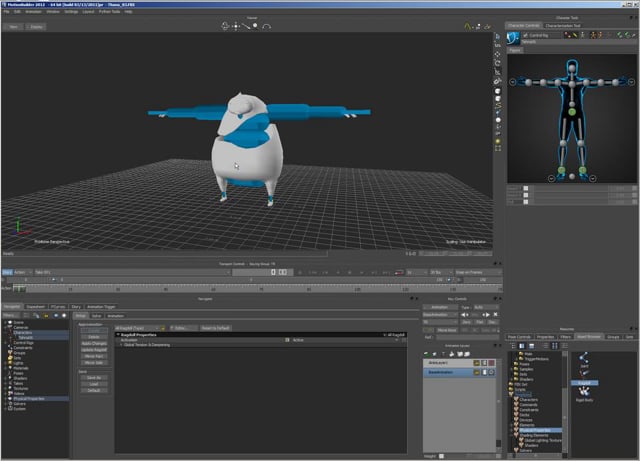Viewport: 640px width, 461px height.
Task: Select the arrow selection tool in viewer sidebar
Action: (x=498, y=36)
